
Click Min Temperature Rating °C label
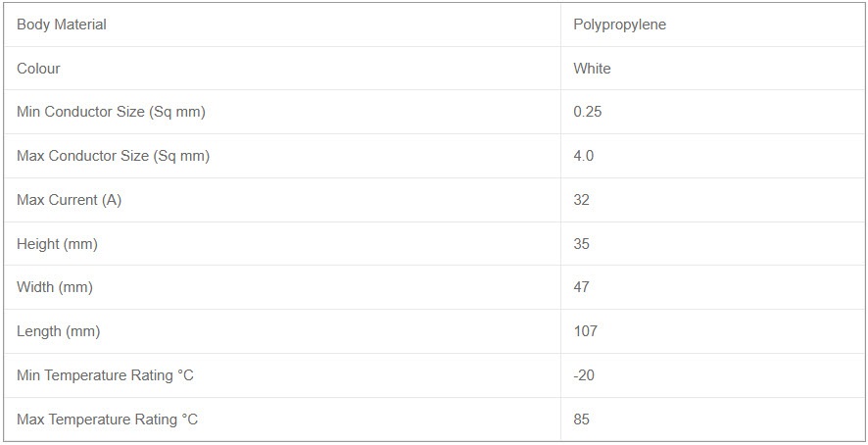[106, 375]
